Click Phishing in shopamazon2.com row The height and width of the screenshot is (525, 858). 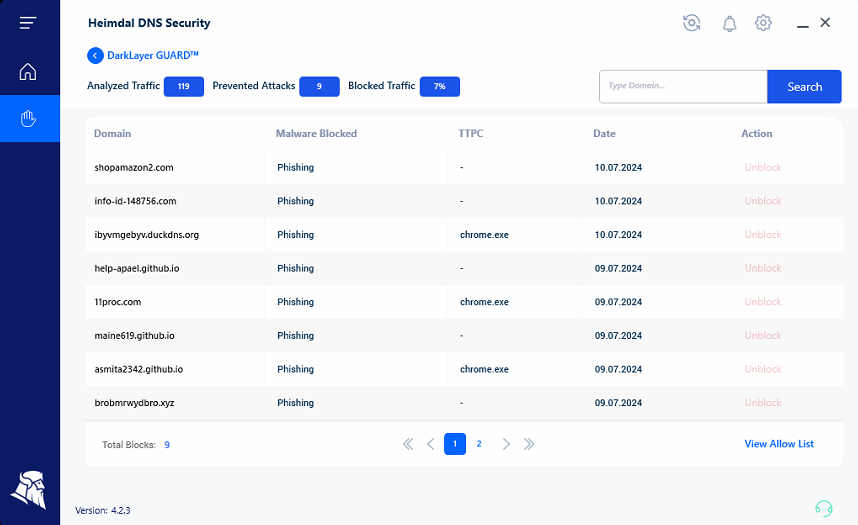coord(295,168)
